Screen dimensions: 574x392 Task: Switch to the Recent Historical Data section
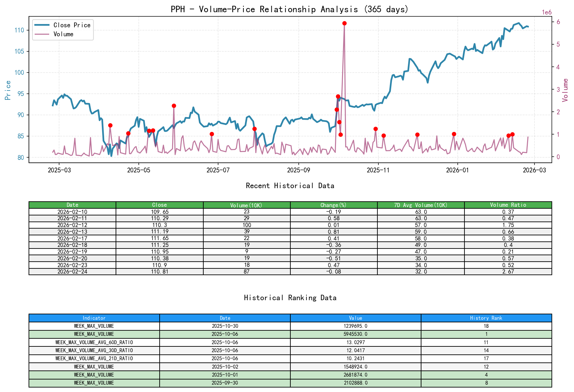pyautogui.click(x=289, y=186)
